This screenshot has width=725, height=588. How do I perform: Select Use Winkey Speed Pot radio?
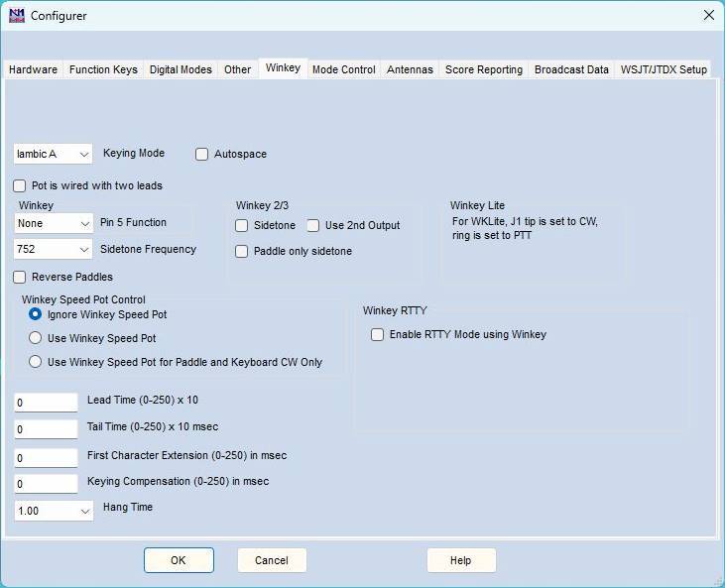[35, 338]
